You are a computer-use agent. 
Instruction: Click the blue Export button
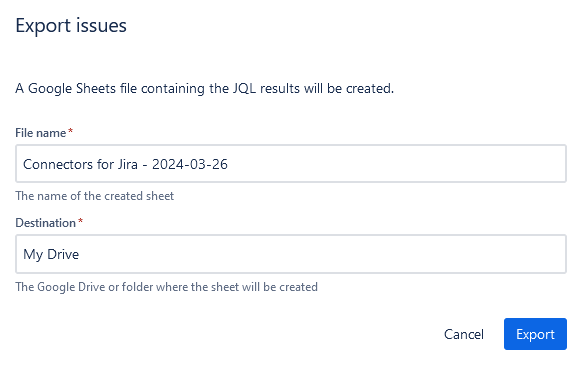[535, 334]
